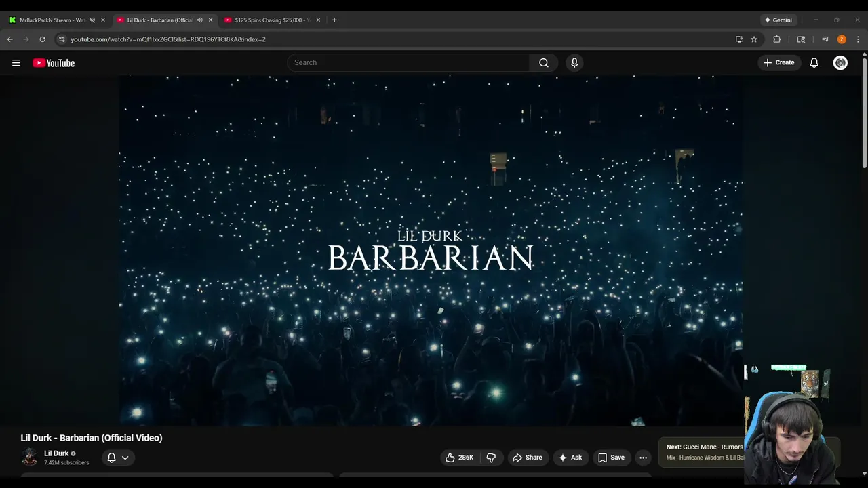The width and height of the screenshot is (868, 488).
Task: Click the video title text
Action: [92, 438]
